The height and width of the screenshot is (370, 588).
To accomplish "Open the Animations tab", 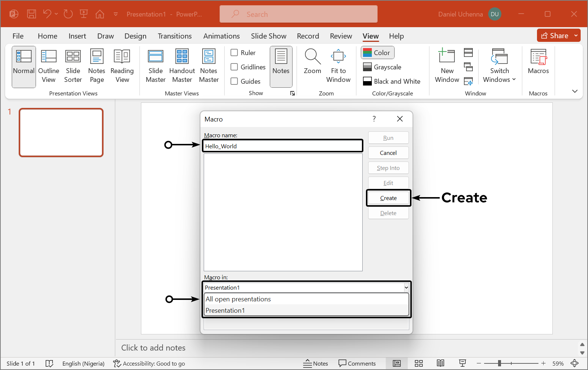I will coord(221,36).
